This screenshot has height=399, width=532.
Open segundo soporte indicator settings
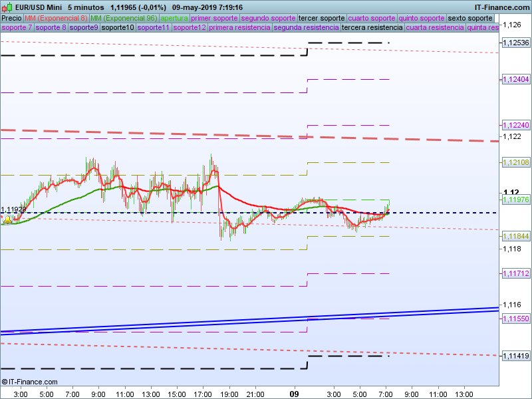click(x=267, y=18)
